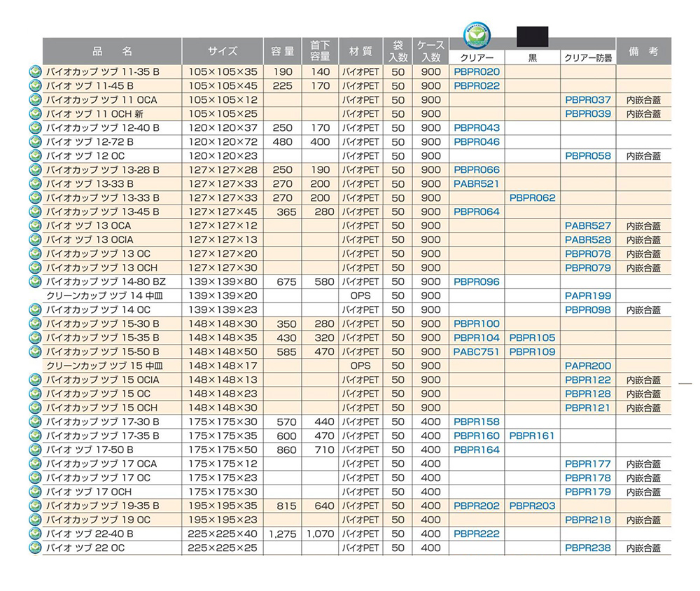Click the eco icon beside バイオ ツブ 17-50 B
This screenshot has width=700, height=591.
coord(35,450)
